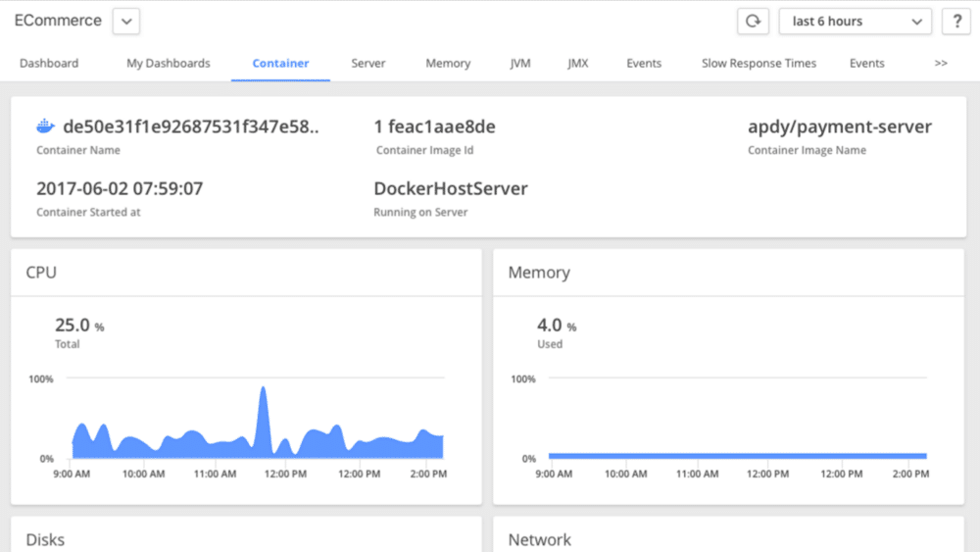Click the apdy/payment-server image name
This screenshot has height=552, width=980.
pyautogui.click(x=840, y=126)
